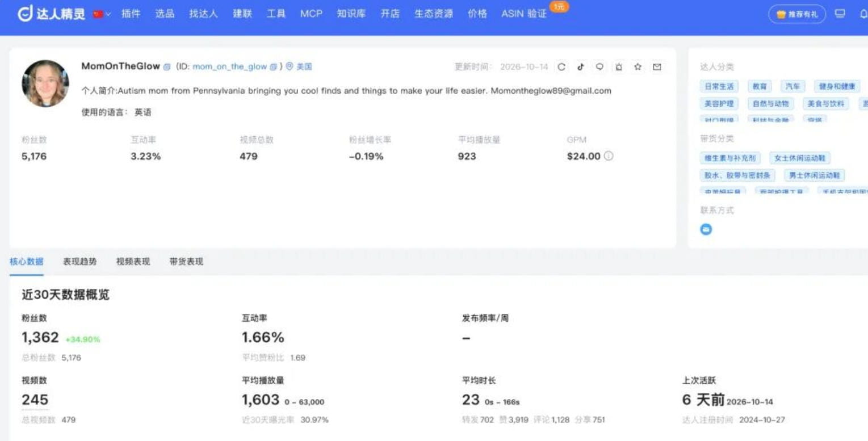This screenshot has height=441, width=868.
Task: Open the creator's TikTok profile icon
Action: point(581,67)
